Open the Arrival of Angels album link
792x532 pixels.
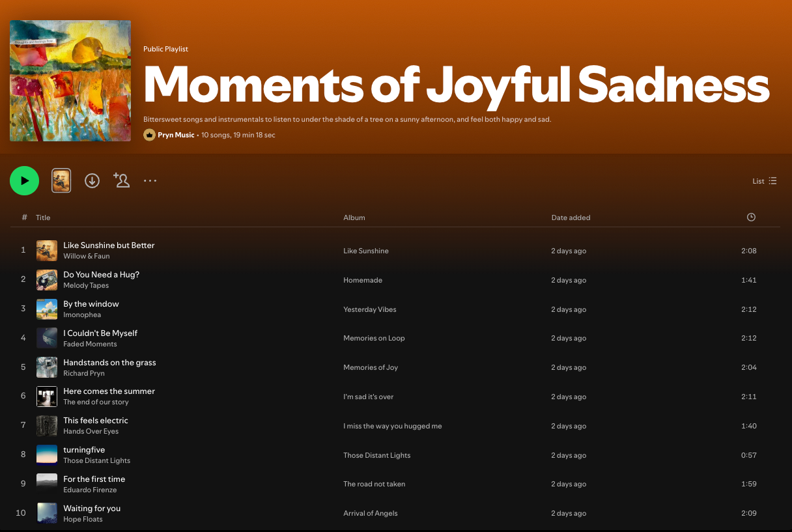point(371,513)
